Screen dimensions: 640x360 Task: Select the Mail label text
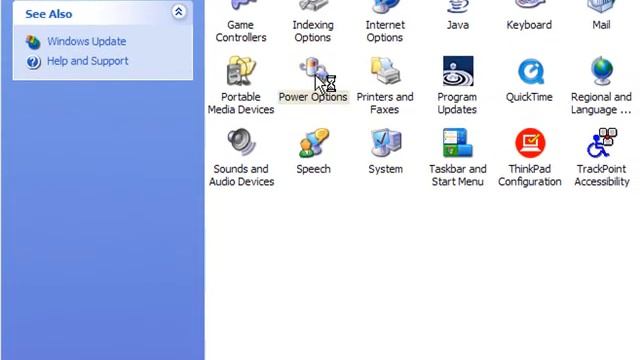pyautogui.click(x=601, y=25)
